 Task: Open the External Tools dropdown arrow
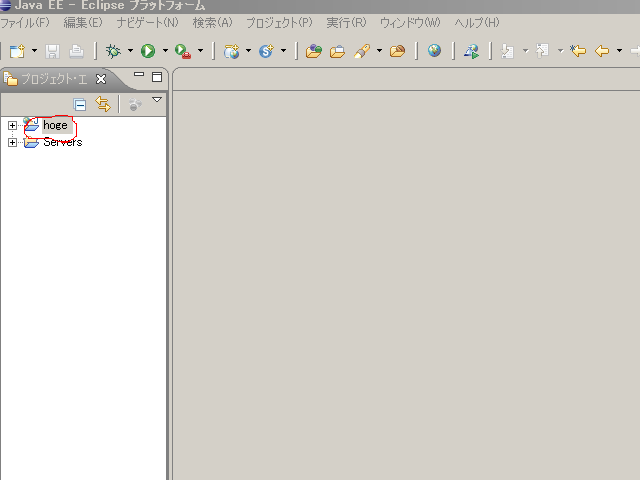pyautogui.click(x=200, y=51)
